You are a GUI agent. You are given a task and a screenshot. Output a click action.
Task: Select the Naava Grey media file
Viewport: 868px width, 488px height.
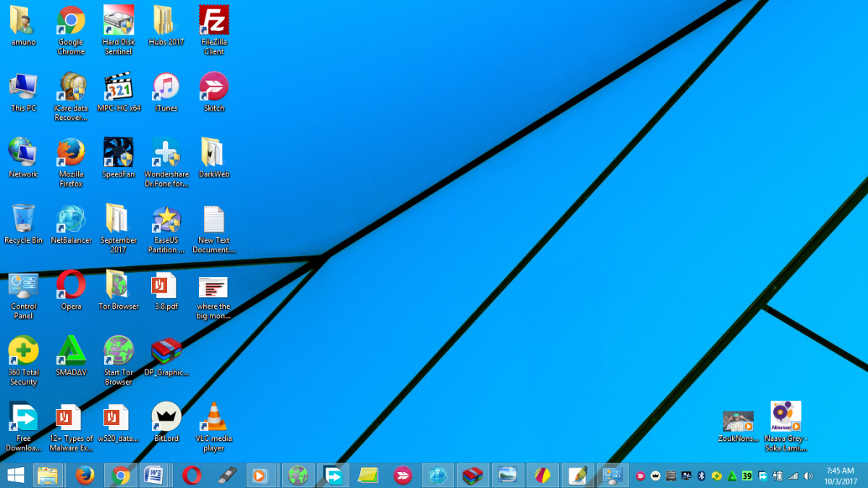click(786, 418)
